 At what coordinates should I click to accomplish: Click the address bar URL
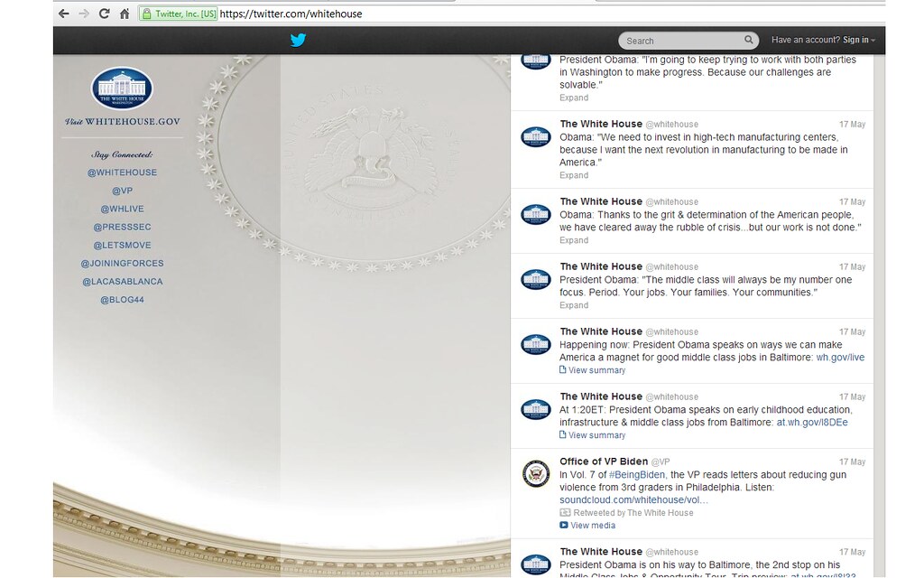point(291,14)
